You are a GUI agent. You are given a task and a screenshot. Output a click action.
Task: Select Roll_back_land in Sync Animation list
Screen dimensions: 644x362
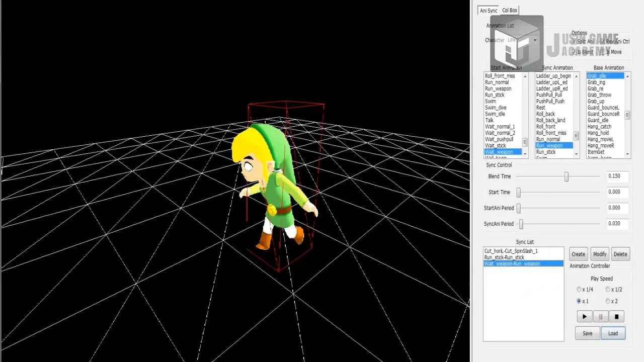[554, 120]
